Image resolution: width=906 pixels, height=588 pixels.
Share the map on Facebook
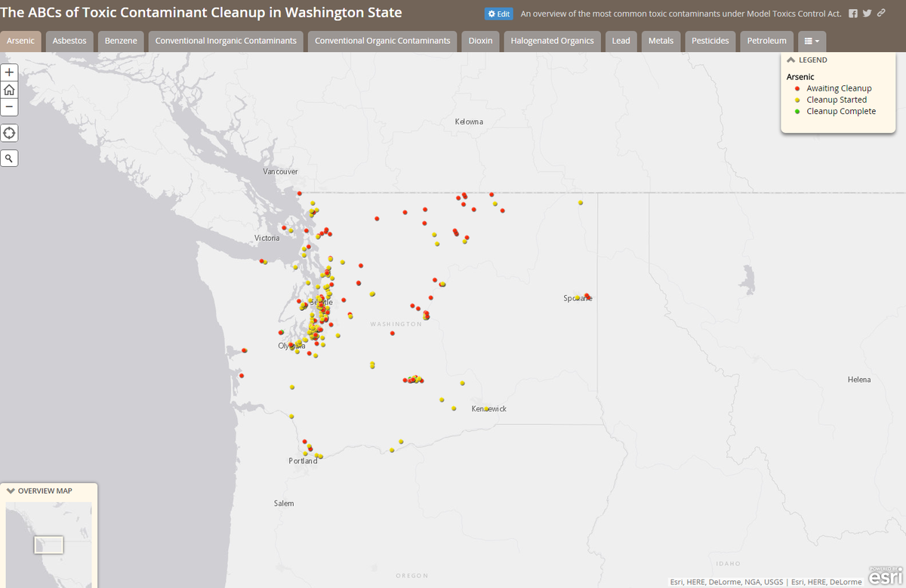(x=853, y=14)
